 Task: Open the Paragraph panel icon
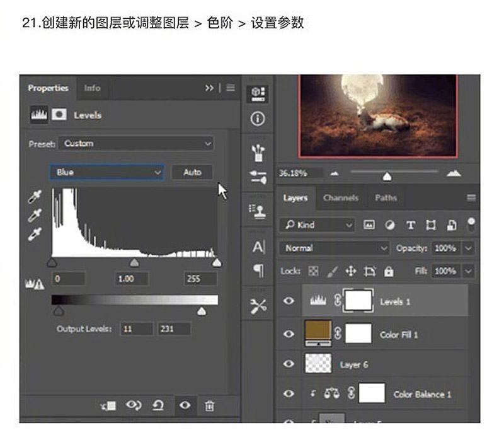[x=259, y=270]
